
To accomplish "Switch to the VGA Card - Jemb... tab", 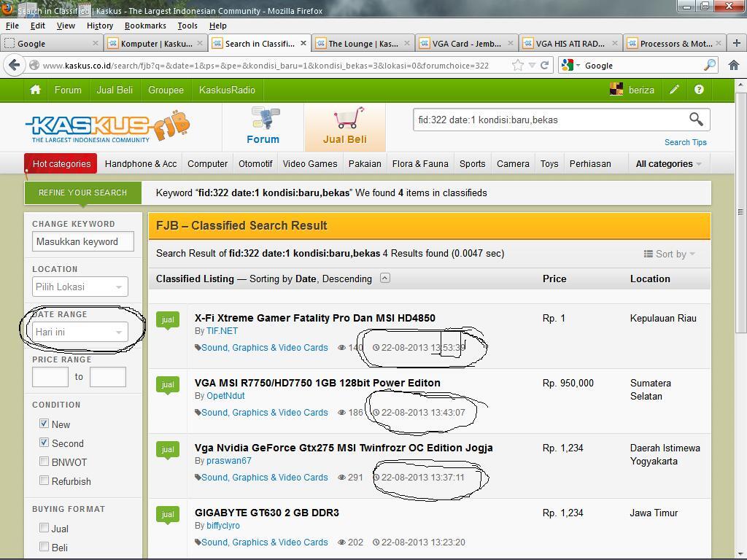I will (x=467, y=43).
